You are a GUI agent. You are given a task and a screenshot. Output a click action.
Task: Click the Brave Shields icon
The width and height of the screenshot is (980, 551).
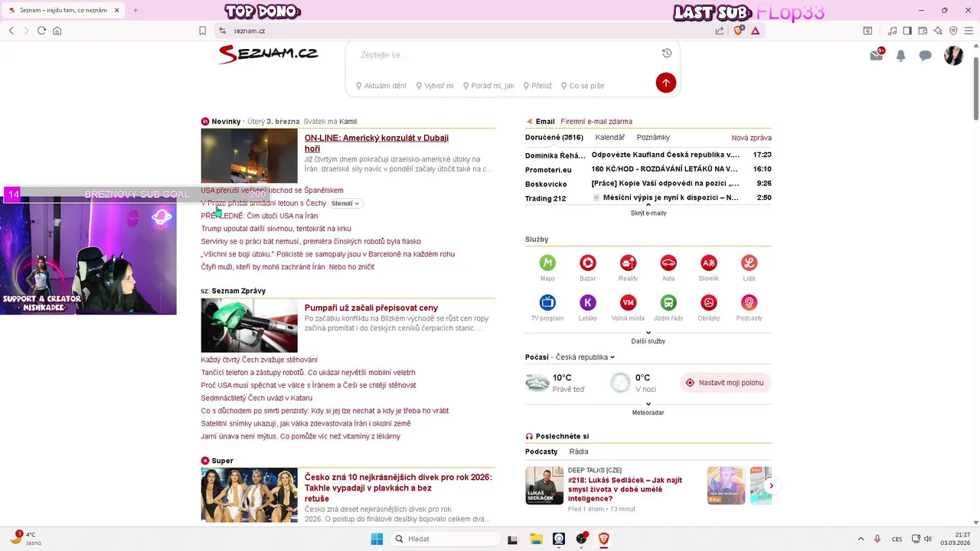click(x=739, y=31)
